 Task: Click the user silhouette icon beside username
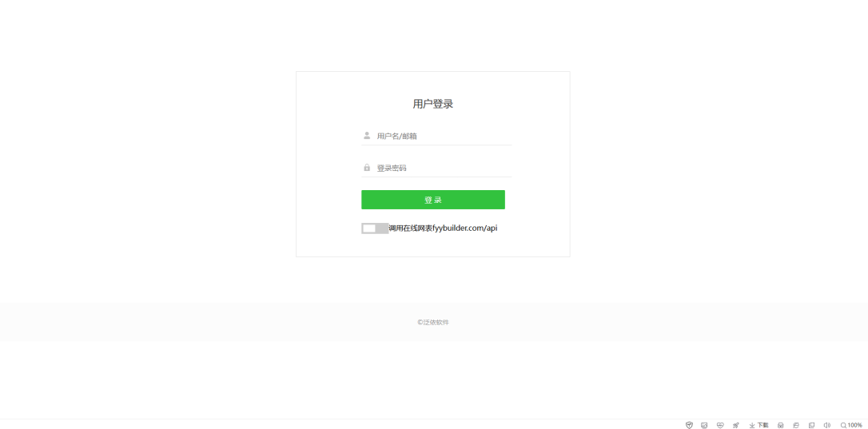pos(367,135)
